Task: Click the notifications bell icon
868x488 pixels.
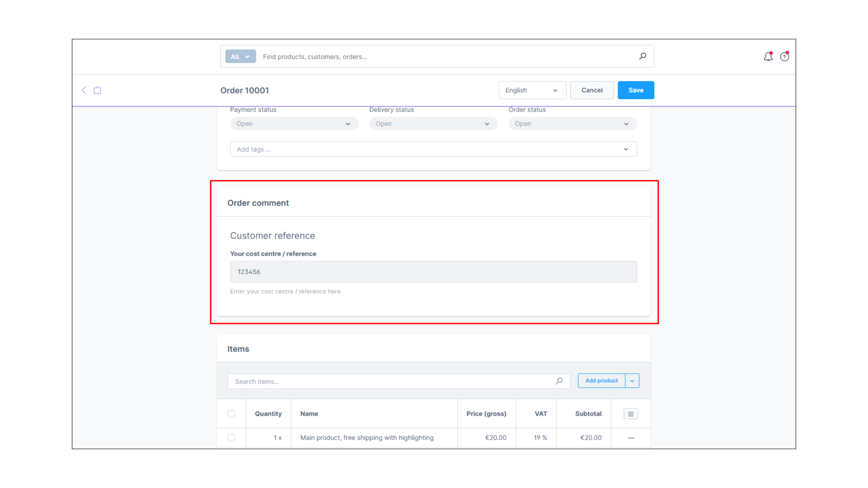Action: click(x=768, y=56)
